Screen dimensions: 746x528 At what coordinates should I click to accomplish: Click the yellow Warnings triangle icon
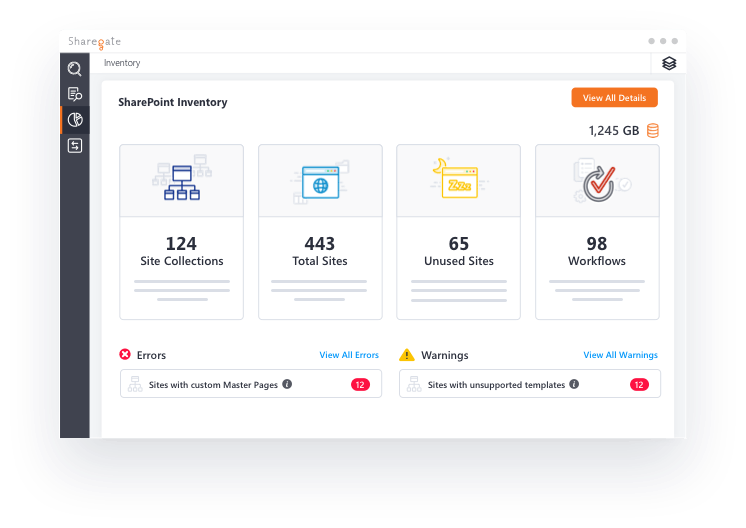pos(407,355)
